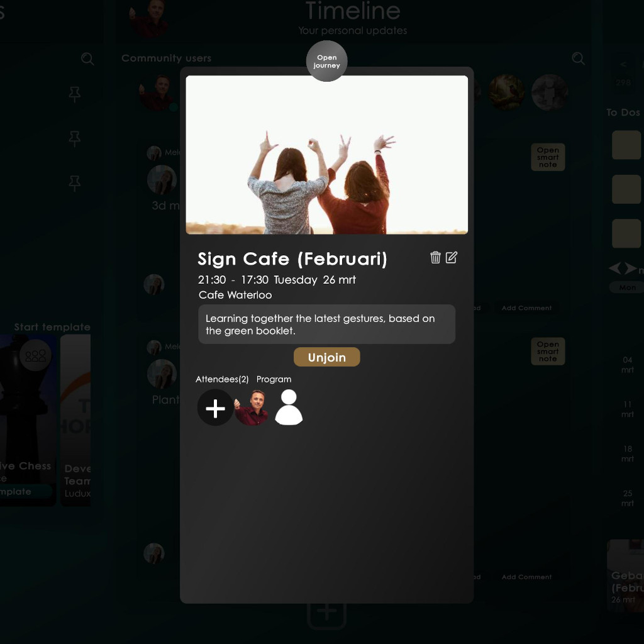Check the first To Dos box
Image resolution: width=644 pixels, height=644 pixels.
click(626, 145)
